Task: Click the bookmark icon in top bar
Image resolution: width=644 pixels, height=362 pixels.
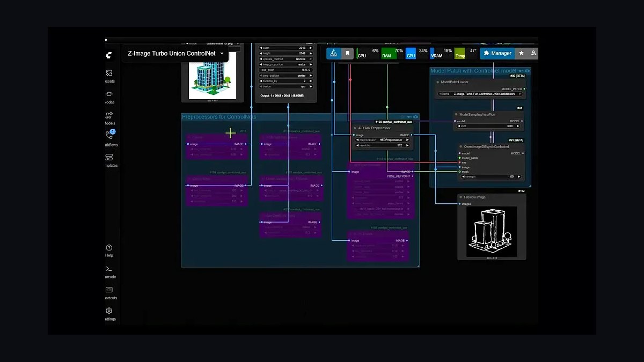Action: tap(347, 53)
